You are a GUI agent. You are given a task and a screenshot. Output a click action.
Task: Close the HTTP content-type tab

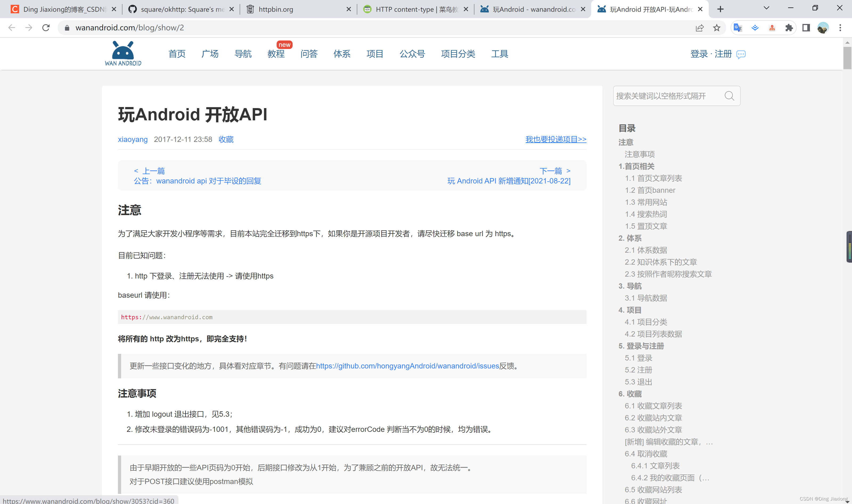466,9
